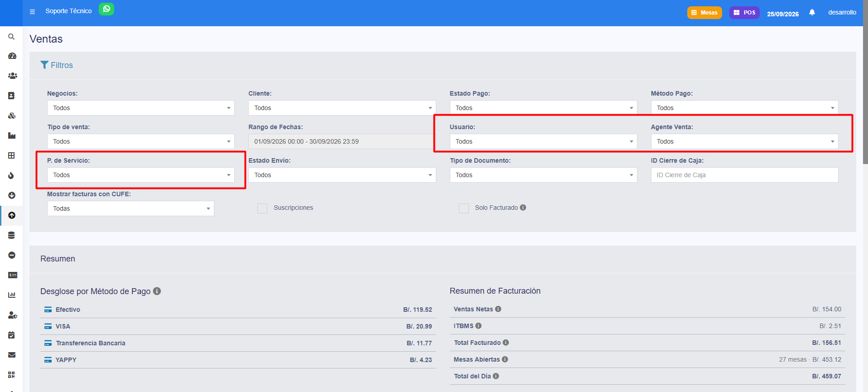Expand the Usuario dropdown
Image resolution: width=868 pixels, height=392 pixels.
[x=543, y=141]
